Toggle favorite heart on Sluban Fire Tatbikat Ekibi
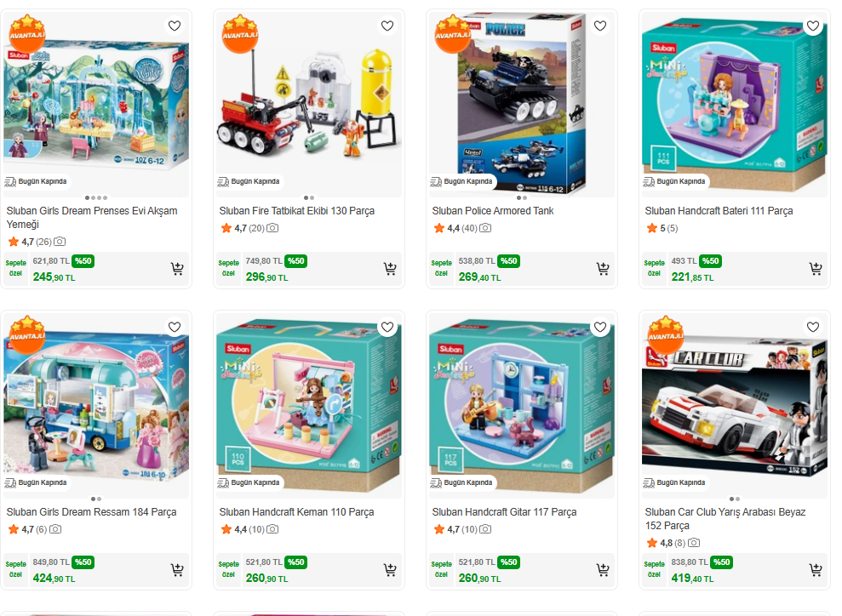Image resolution: width=842 pixels, height=616 pixels. click(x=387, y=26)
